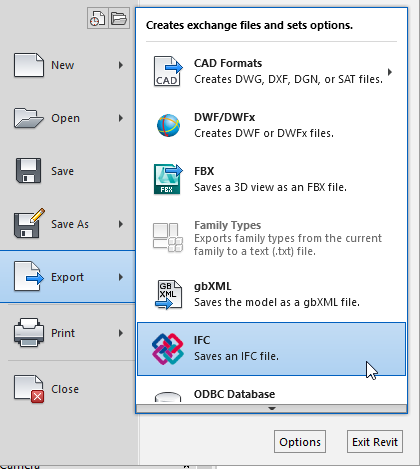Expand the Open submenu arrow

point(121,118)
